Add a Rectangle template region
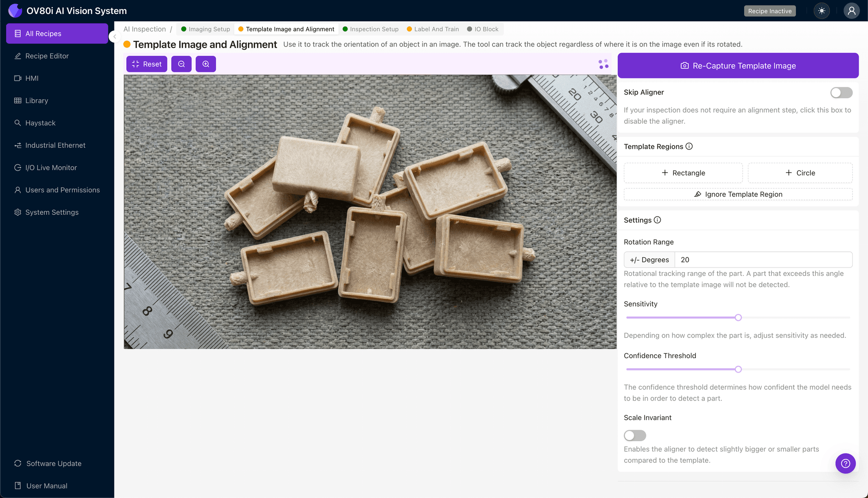The height and width of the screenshot is (498, 868). pos(683,172)
